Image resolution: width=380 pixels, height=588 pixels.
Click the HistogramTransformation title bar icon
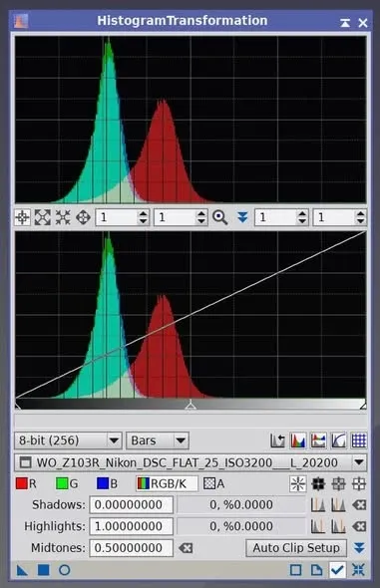(x=21, y=21)
